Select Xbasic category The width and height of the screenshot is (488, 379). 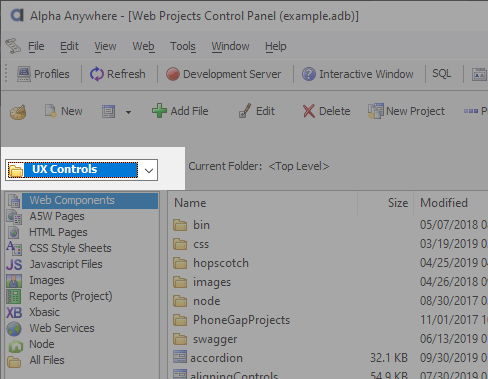[44, 312]
